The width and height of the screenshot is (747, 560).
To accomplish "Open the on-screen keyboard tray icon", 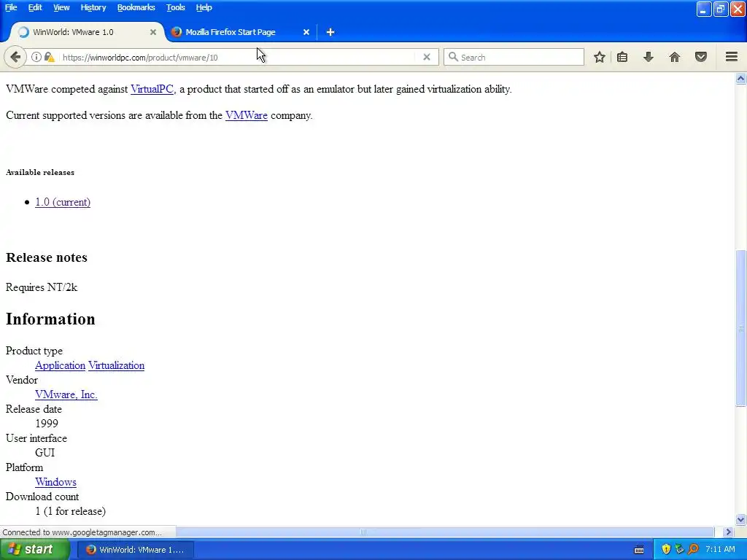I will point(639,550).
